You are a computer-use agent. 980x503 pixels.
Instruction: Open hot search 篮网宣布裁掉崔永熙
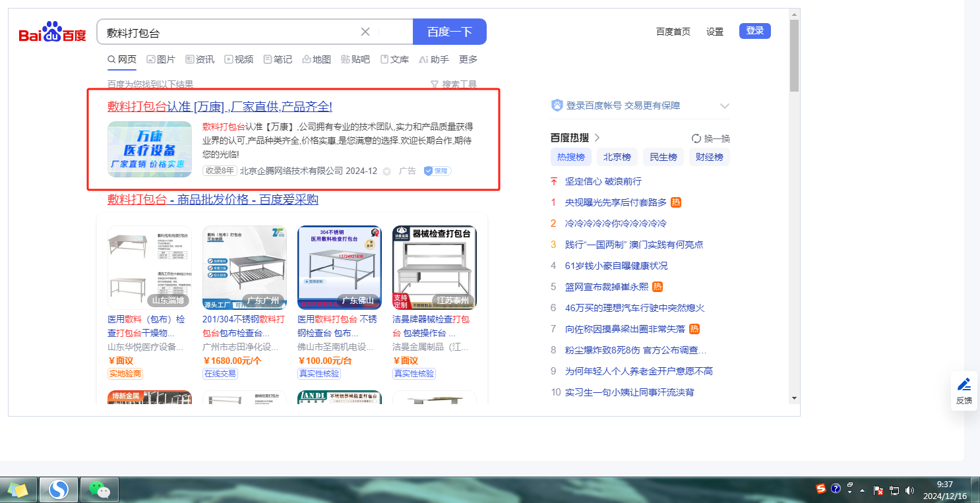coord(607,287)
